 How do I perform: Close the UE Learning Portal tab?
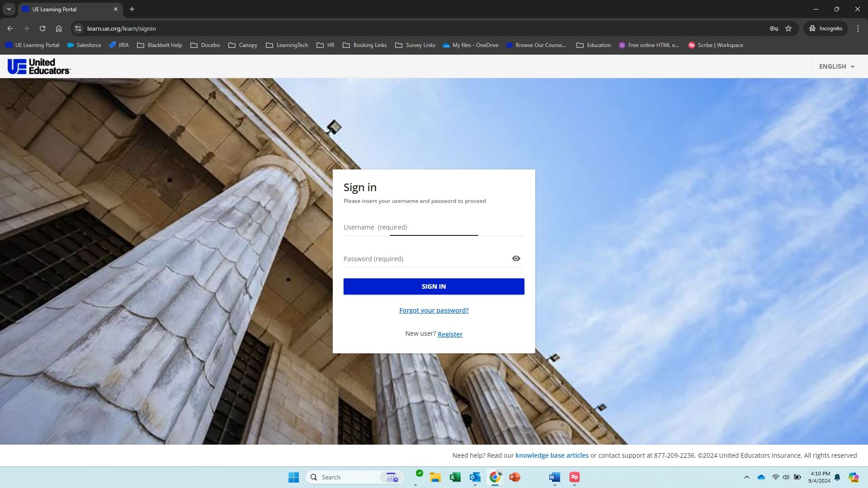(115, 9)
